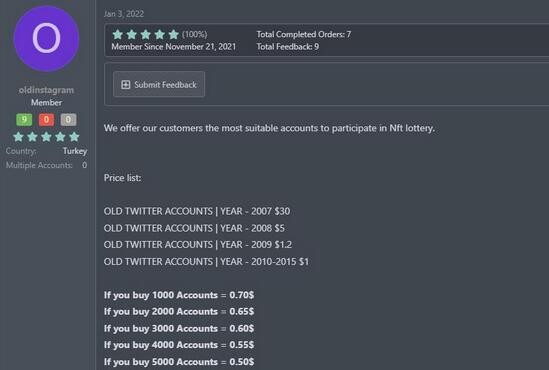View the red negative feedback badge 0
Screen dimensions: 549x370
46,119
